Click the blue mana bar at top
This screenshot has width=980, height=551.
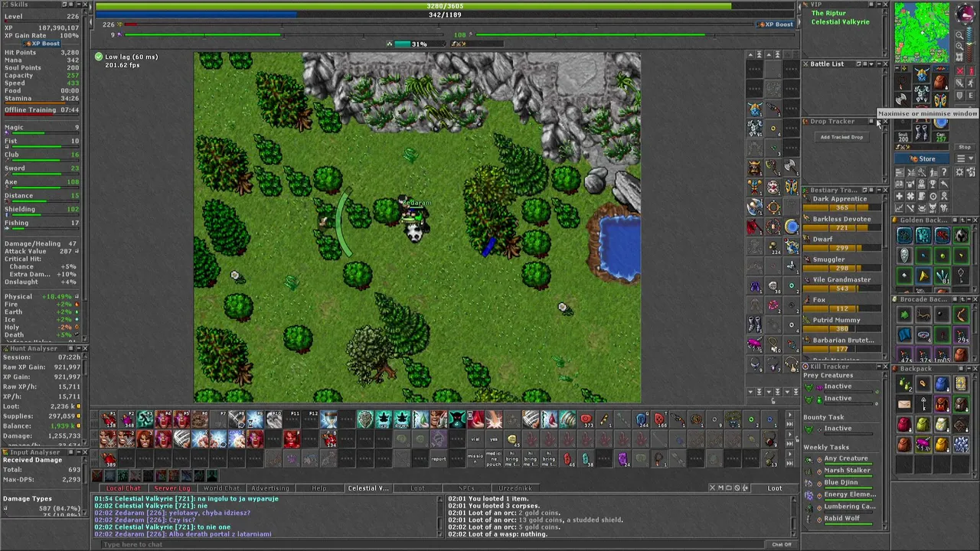tap(445, 15)
